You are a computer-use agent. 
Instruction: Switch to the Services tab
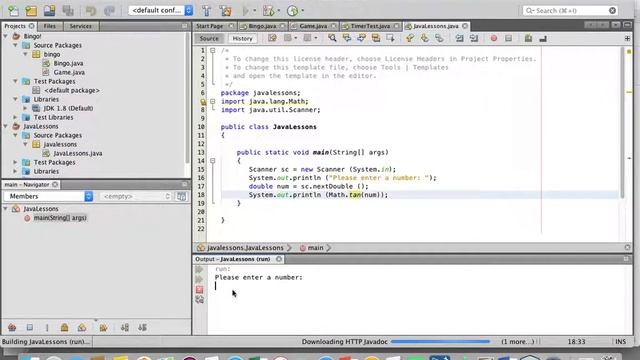pyautogui.click(x=80, y=26)
